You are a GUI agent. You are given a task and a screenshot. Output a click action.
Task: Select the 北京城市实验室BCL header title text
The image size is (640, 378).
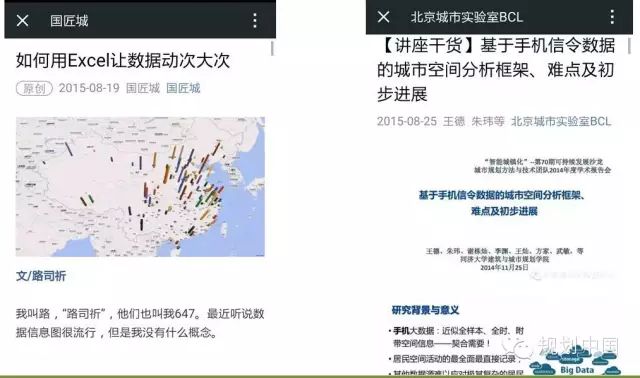tap(467, 17)
